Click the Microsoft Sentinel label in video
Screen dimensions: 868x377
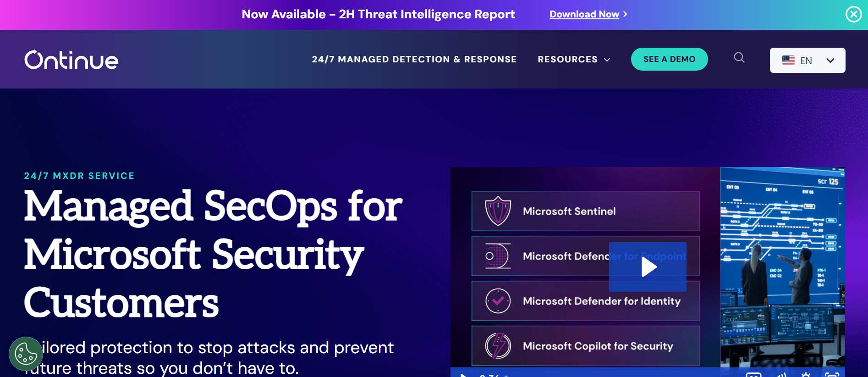(x=569, y=211)
